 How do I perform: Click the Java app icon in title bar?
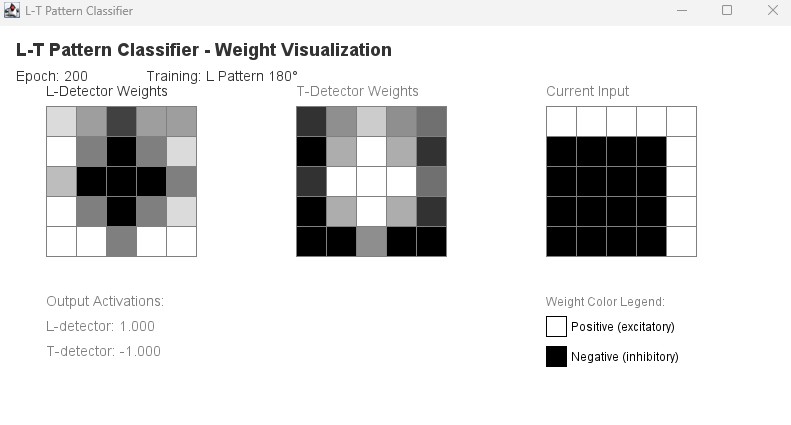(x=12, y=11)
